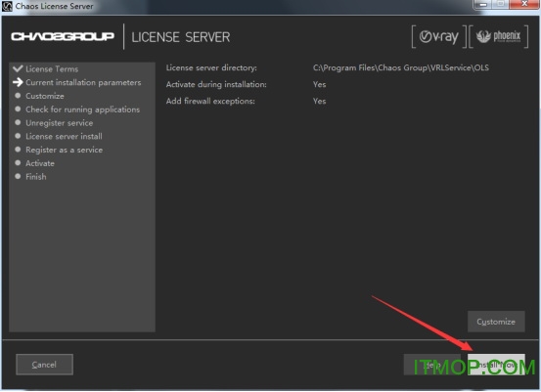Viewport: 541px width, 392px height.
Task: Select Current installation parameters step
Action: [83, 83]
